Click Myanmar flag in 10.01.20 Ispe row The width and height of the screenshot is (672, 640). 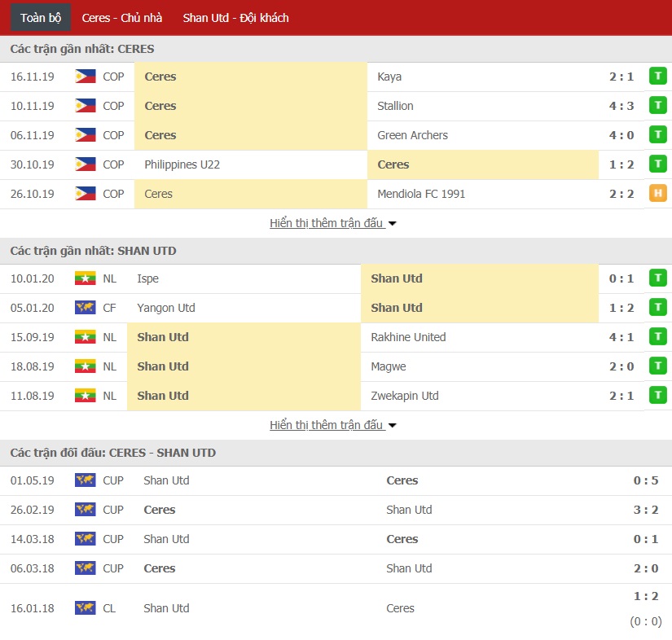pos(86,278)
